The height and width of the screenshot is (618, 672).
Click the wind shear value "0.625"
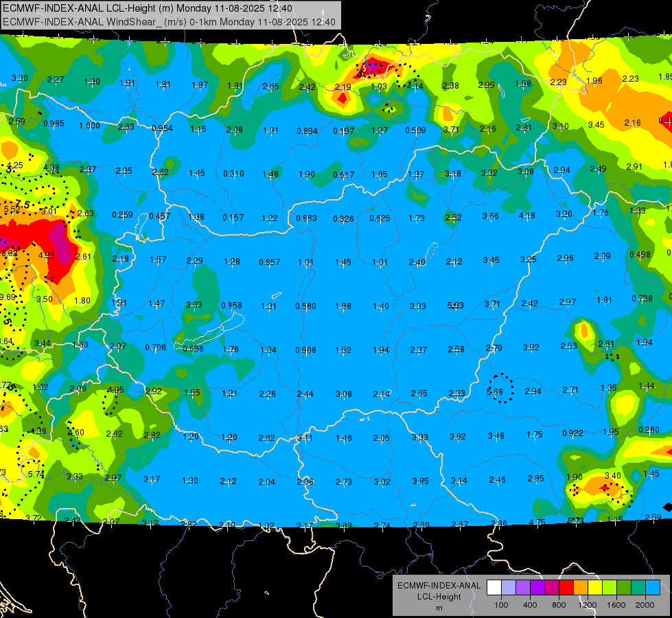pos(380,218)
